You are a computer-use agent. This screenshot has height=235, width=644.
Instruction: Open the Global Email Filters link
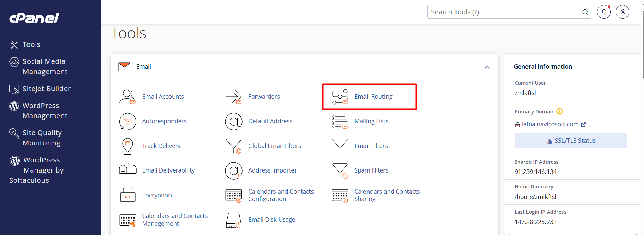tap(274, 146)
